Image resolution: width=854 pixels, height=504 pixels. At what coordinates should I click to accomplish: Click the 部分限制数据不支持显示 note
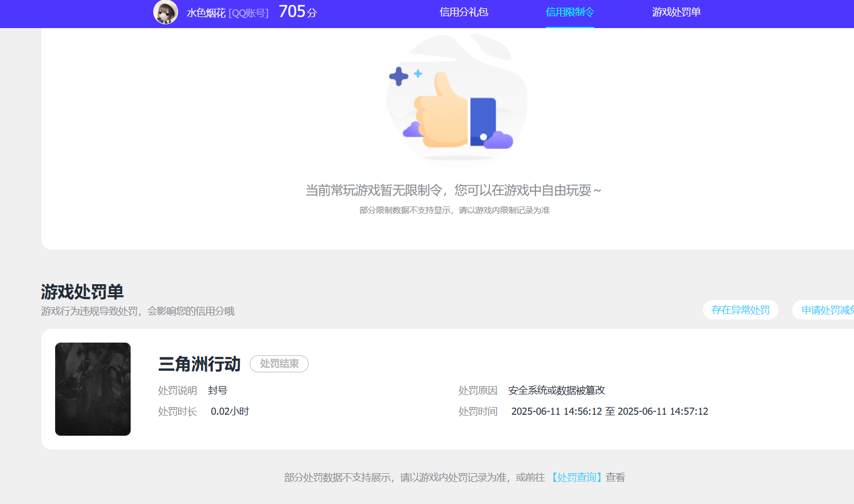pyautogui.click(x=454, y=210)
